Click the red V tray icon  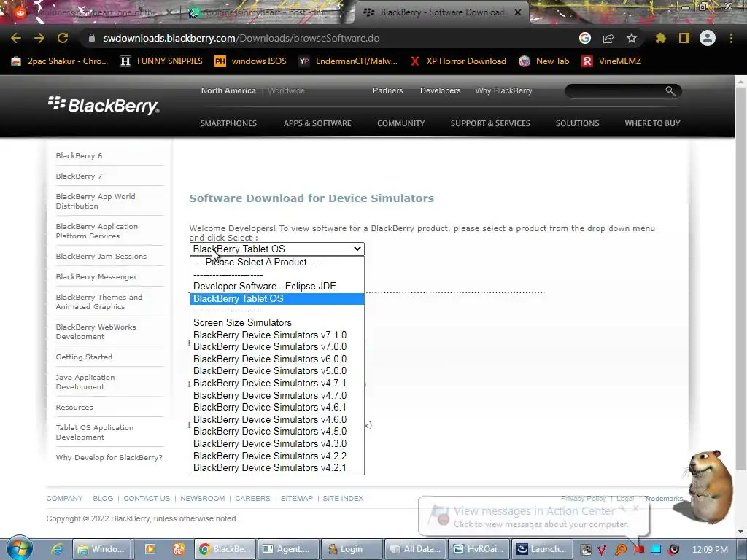[x=603, y=549]
